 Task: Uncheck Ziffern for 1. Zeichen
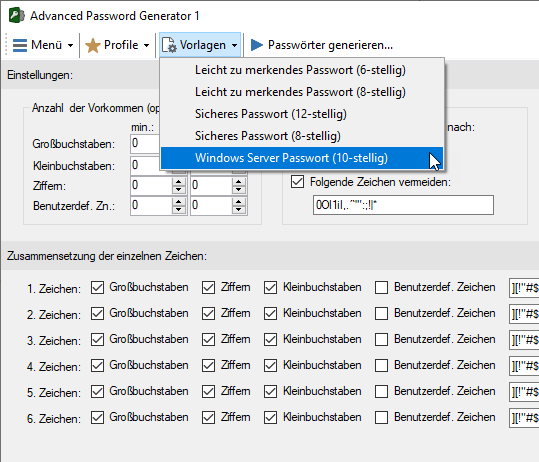coord(208,287)
